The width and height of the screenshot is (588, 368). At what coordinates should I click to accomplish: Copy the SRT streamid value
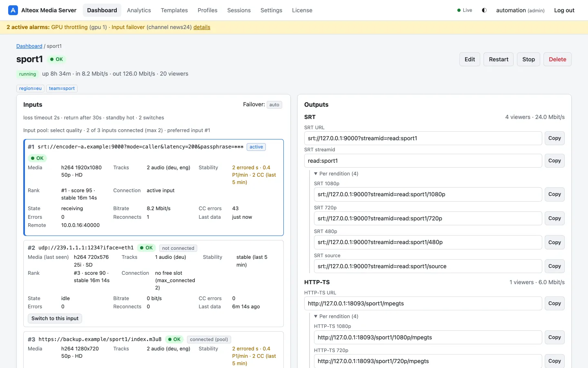555,161
